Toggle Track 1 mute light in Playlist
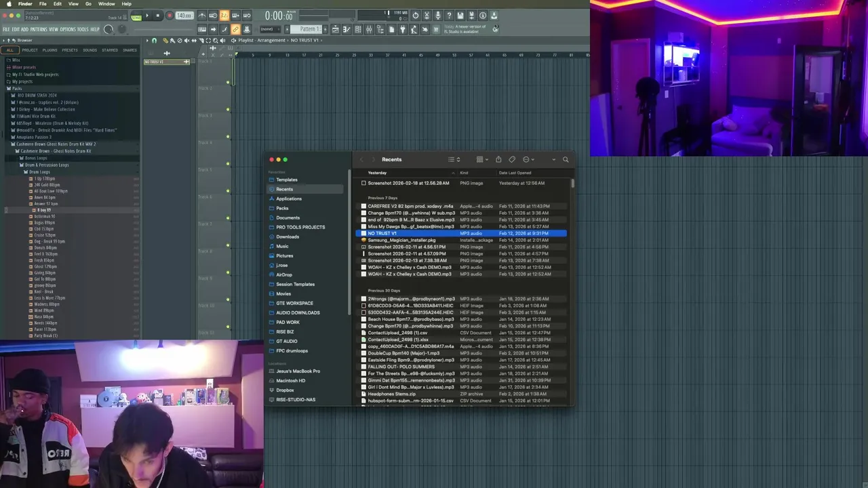 coord(228,82)
